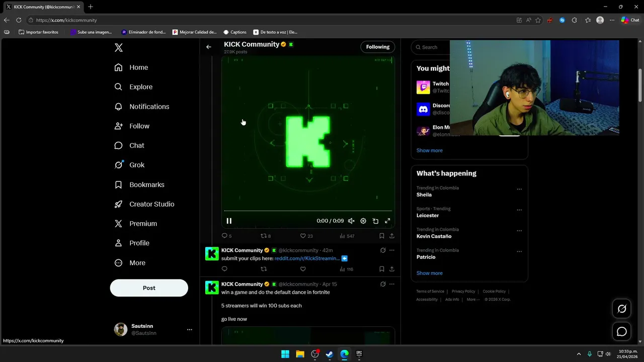Screen dimensions: 644x362
Task: Pause the KICK logo video
Action: coord(229,221)
